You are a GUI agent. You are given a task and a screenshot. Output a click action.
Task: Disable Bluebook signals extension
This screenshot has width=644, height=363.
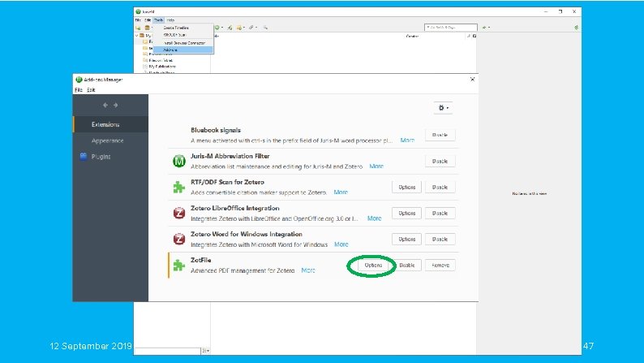tap(440, 135)
